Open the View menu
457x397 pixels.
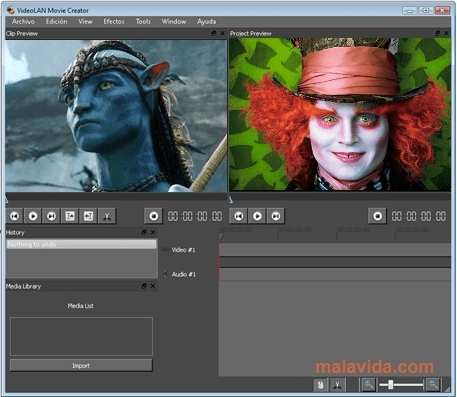[x=85, y=22]
